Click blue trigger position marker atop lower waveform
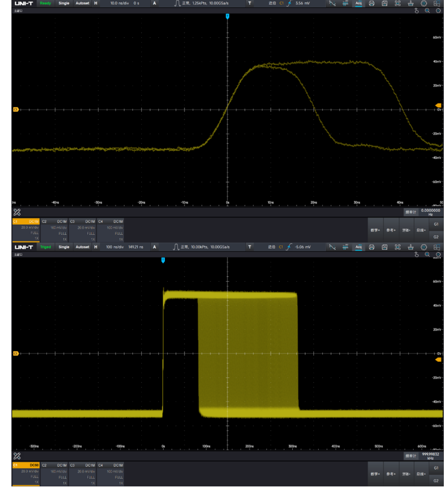The image size is (448, 487). coord(163,260)
